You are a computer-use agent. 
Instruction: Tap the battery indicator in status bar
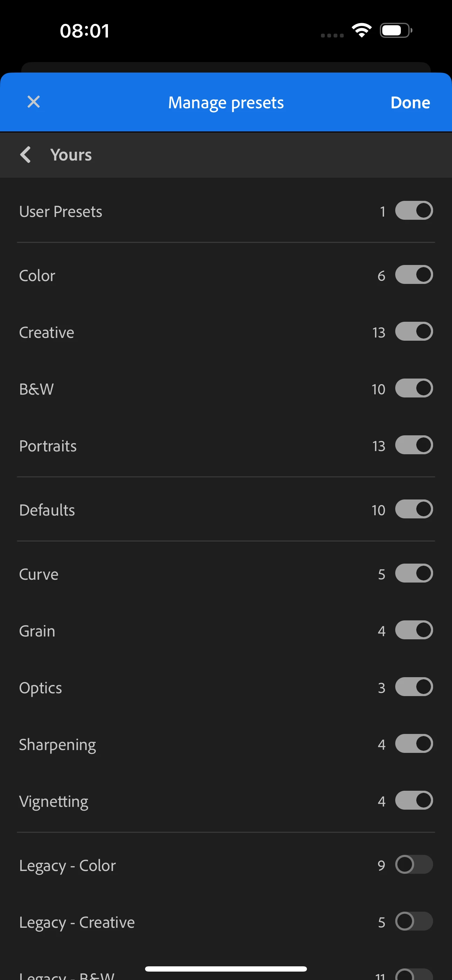[396, 30]
